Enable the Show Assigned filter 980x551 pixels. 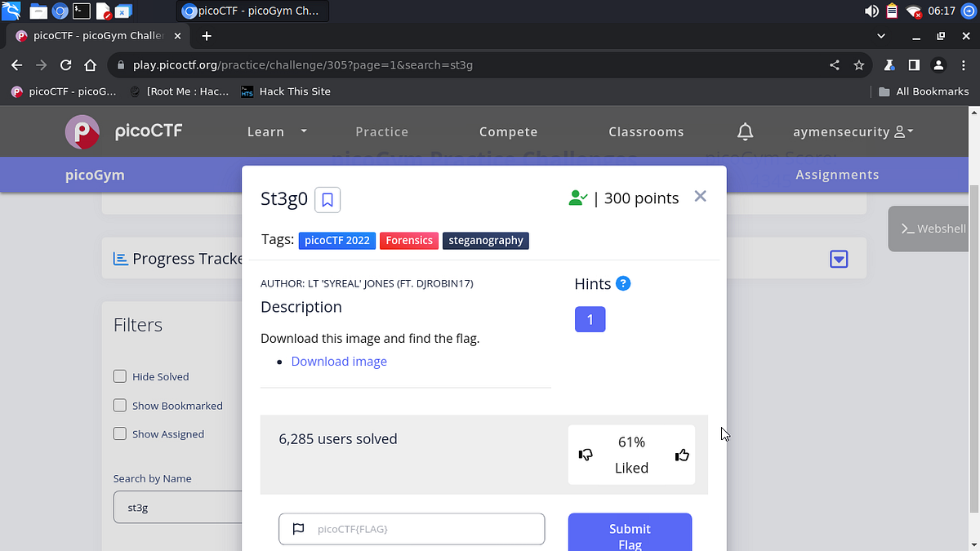pos(119,433)
